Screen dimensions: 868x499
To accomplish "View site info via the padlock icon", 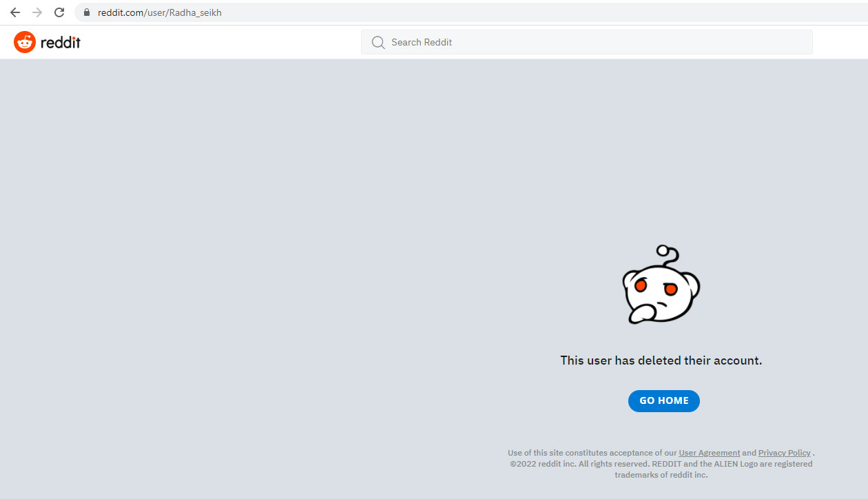I will [87, 12].
